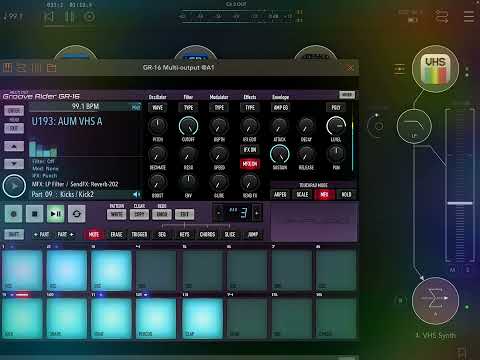Click the Clear COPY button

pyautogui.click(x=139, y=214)
